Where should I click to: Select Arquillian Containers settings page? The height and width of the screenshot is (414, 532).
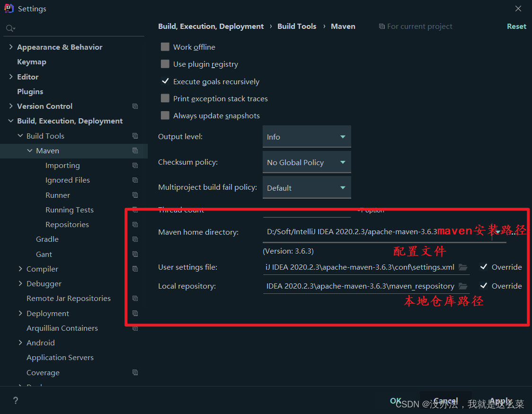coord(62,328)
